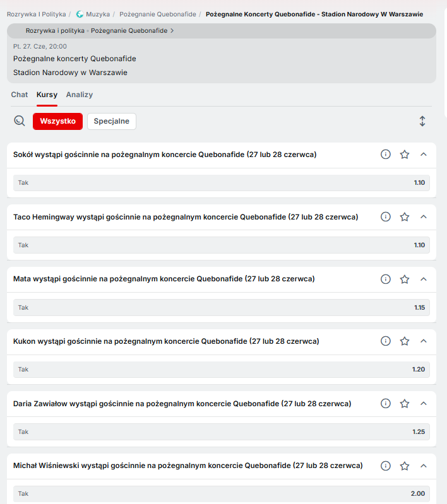Switch to the Analizy tab
The image size is (447, 504).
pos(80,95)
